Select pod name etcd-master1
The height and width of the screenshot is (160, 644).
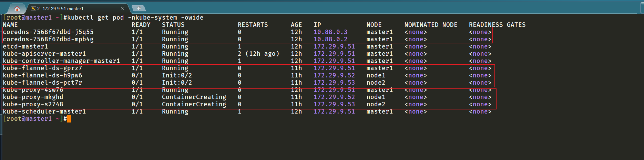pos(25,46)
